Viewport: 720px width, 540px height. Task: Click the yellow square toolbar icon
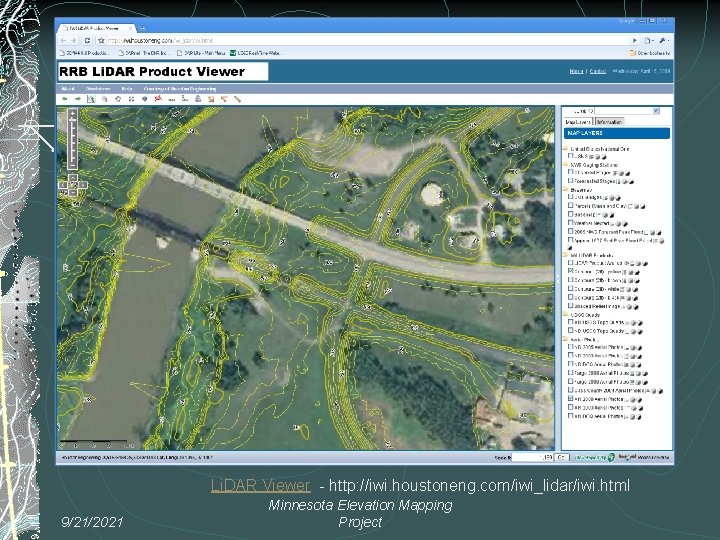tap(211, 99)
